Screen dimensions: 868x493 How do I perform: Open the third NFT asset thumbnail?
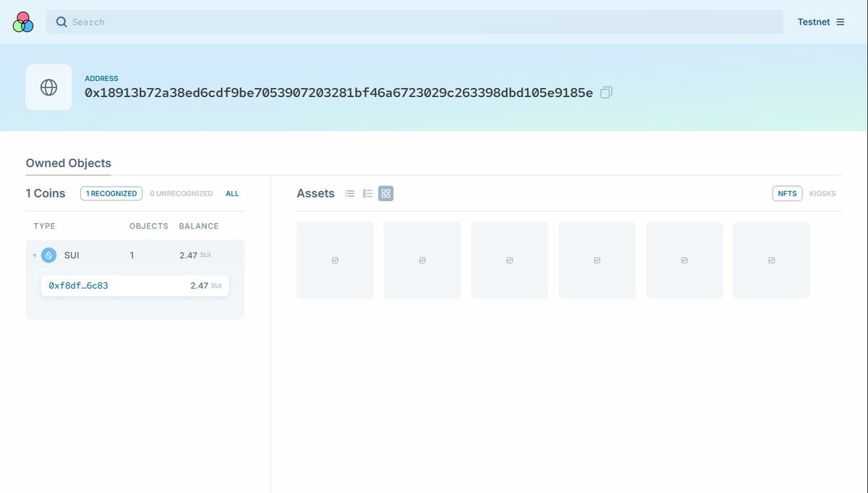[510, 260]
